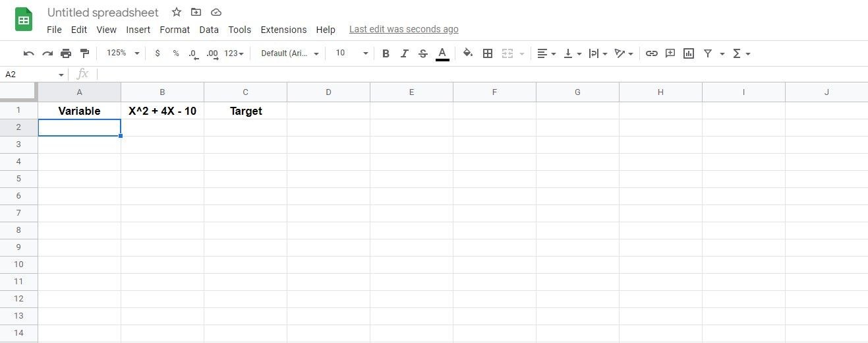Toggle italic formatting
Screen dimensions: 868x343
[x=404, y=53]
